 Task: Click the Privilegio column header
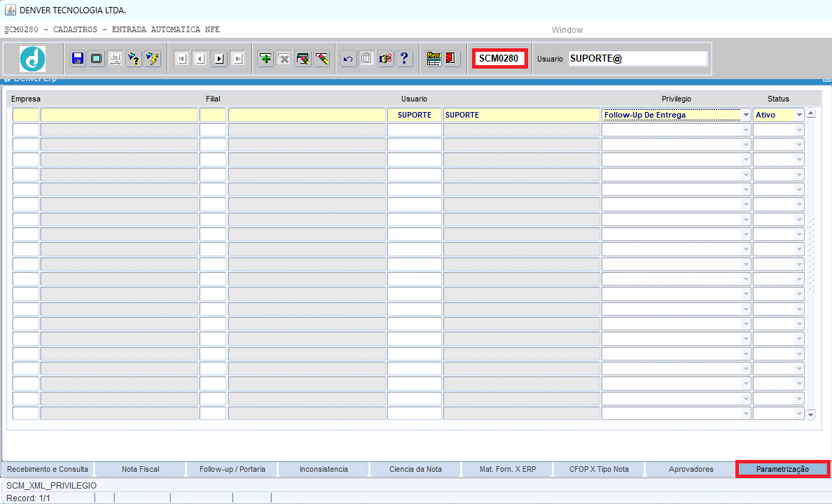pos(676,99)
